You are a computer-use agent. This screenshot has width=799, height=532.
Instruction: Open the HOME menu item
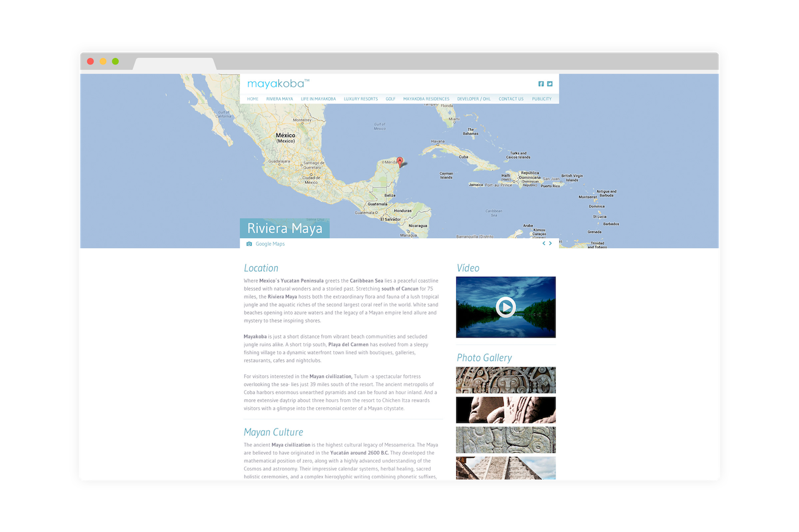252,99
